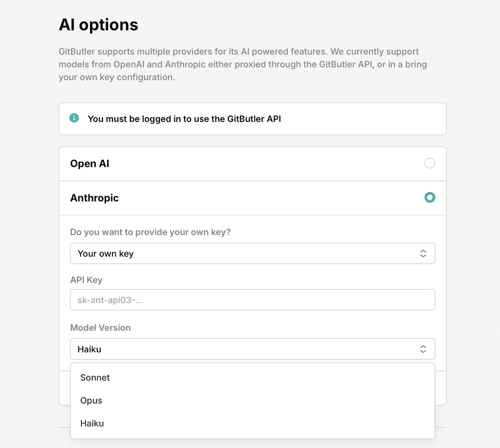This screenshot has width=500, height=448.
Task: Enable the Open AI provider option
Action: click(x=430, y=163)
